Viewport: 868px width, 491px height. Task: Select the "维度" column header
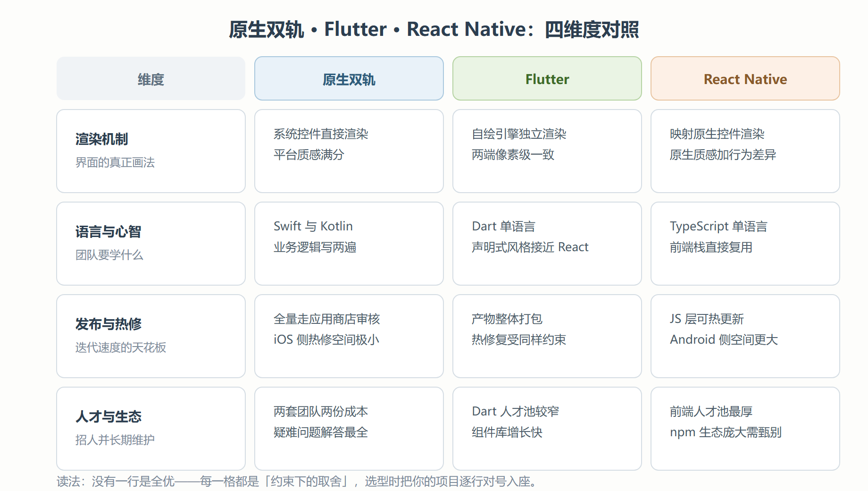click(x=151, y=78)
